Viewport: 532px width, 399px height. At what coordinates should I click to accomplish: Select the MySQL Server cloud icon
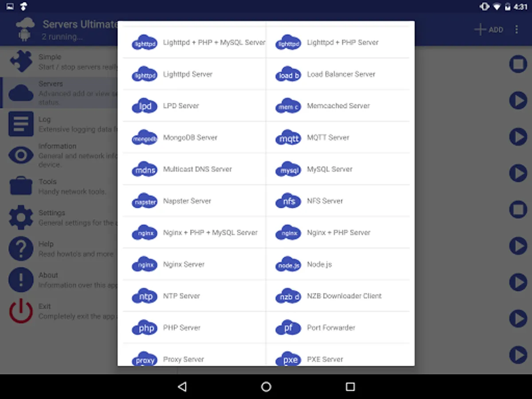[289, 169]
